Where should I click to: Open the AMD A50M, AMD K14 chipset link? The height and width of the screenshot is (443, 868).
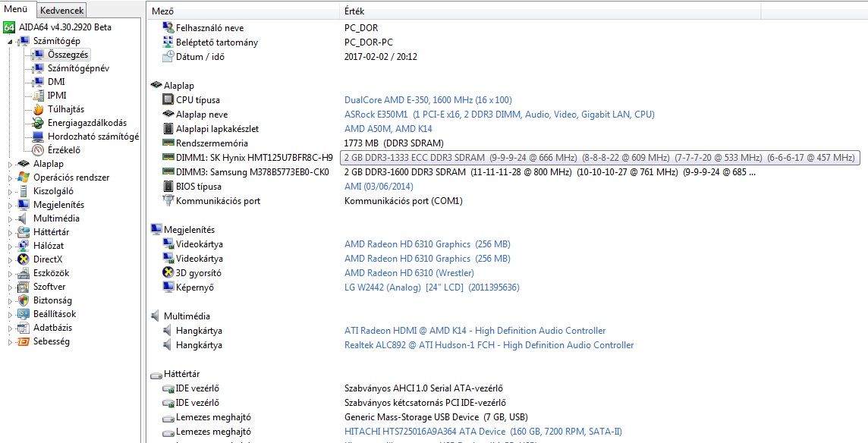[388, 128]
